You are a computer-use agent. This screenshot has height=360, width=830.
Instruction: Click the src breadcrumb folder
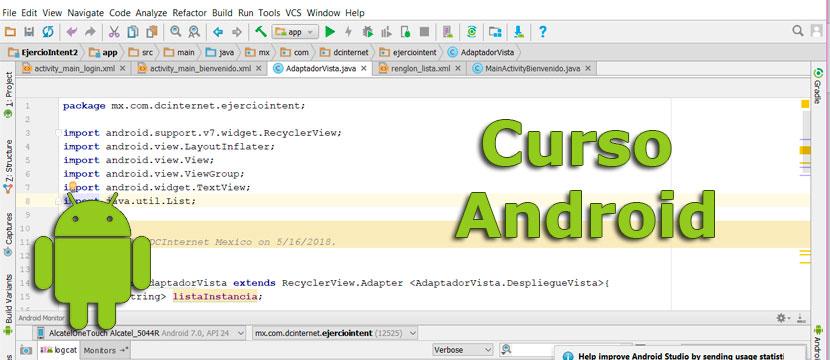142,52
